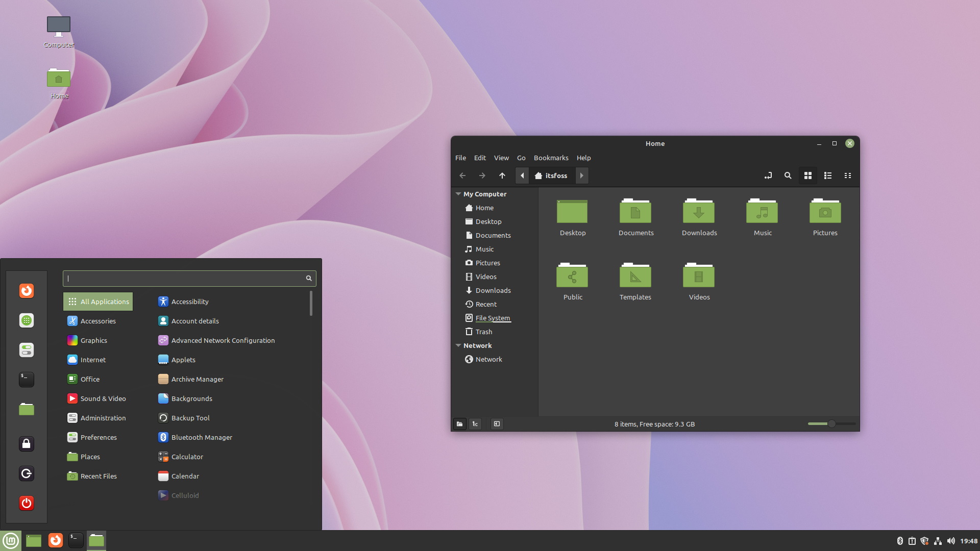Open the Accessibility app from app menu

(190, 302)
